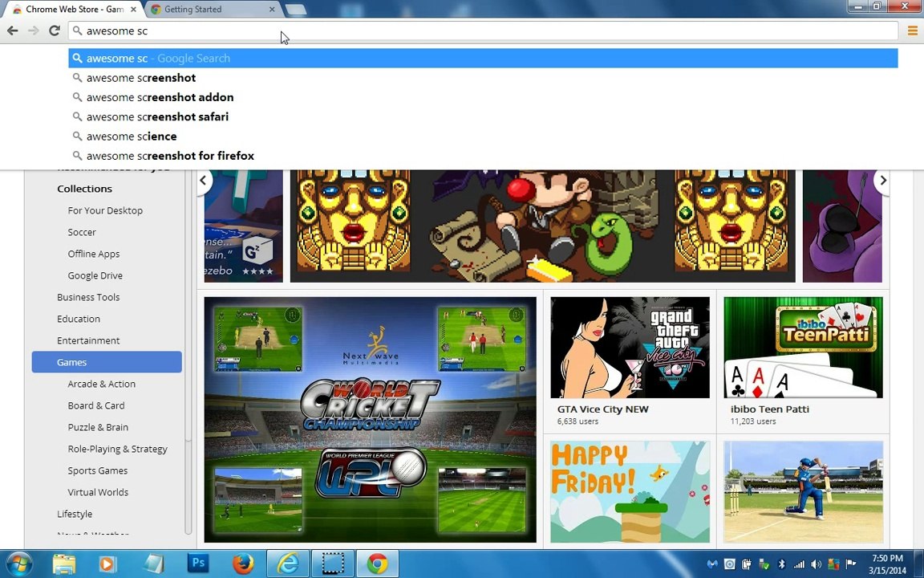Viewport: 924px width, 578px height.
Task: Click the next carousel arrow
Action: (x=883, y=180)
